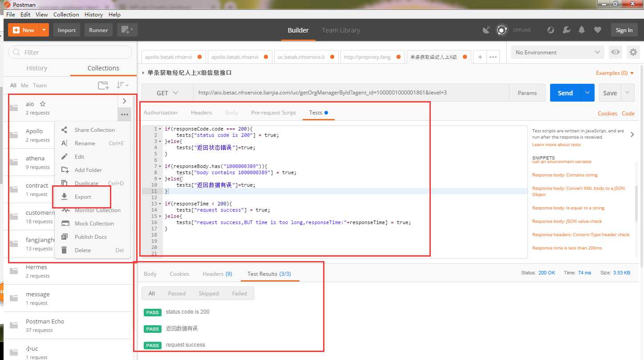The height and width of the screenshot is (360, 644).
Task: Open the browse globe icon in header
Action: click(551, 30)
